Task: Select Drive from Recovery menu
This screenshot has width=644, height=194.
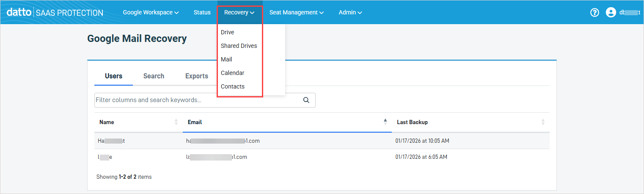Action: (x=228, y=32)
